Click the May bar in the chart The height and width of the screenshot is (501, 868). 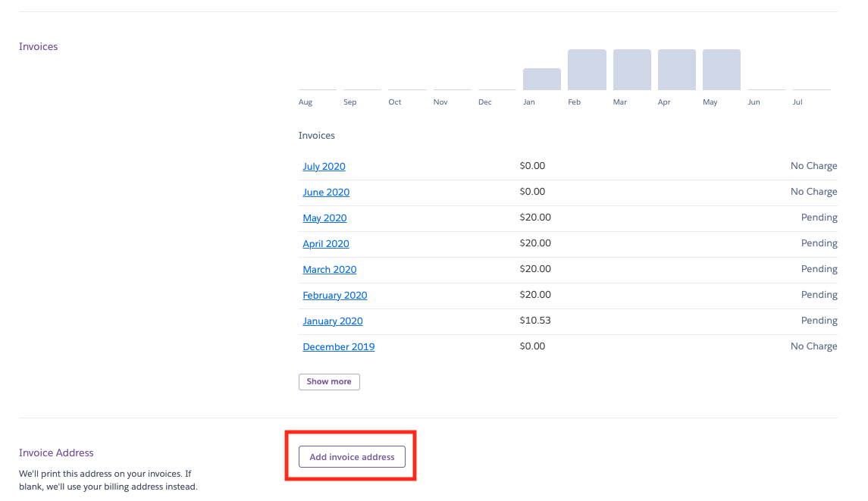[x=721, y=70]
